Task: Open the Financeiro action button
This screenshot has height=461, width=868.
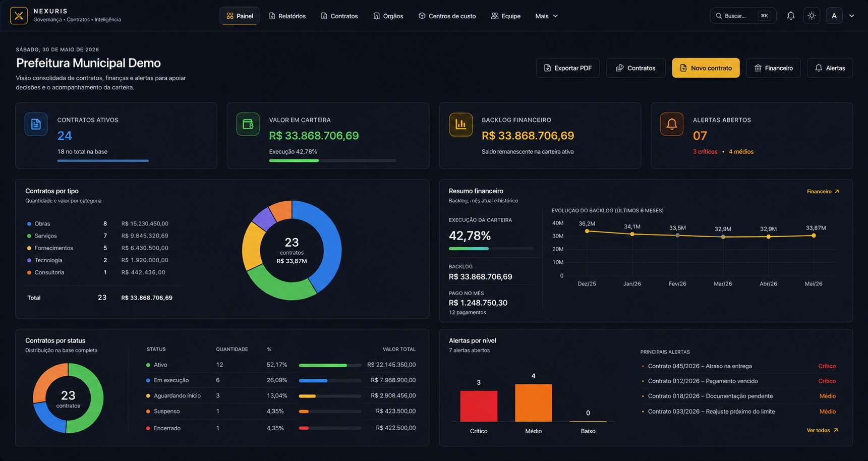Action: (x=773, y=68)
